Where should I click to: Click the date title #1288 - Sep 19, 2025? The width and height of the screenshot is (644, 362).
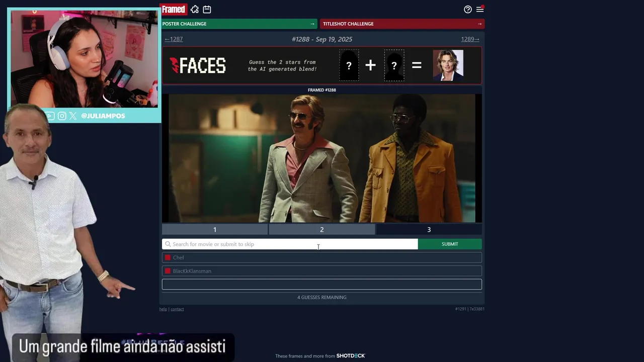pos(322,39)
